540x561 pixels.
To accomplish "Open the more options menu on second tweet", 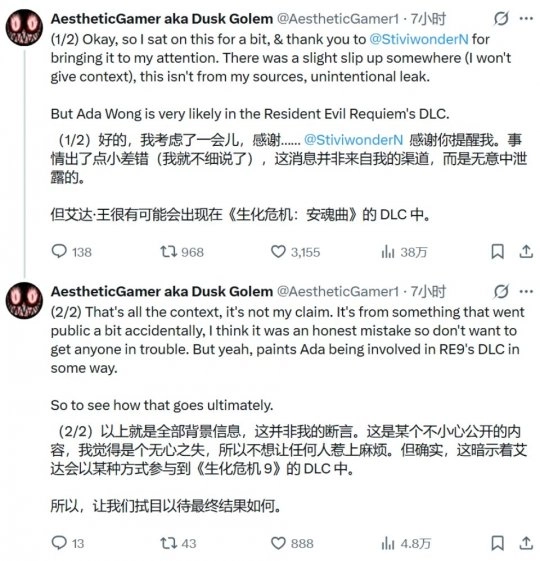I will [526, 292].
